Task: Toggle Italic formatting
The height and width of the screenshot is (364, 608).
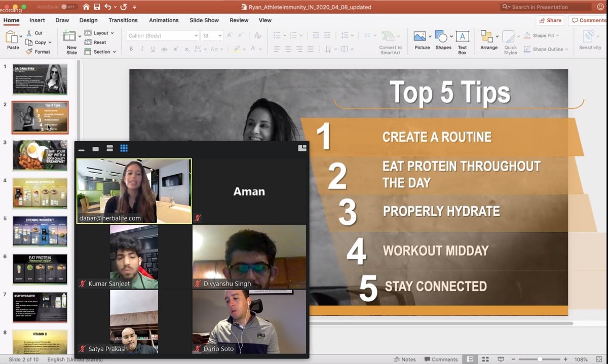Action: click(141, 49)
